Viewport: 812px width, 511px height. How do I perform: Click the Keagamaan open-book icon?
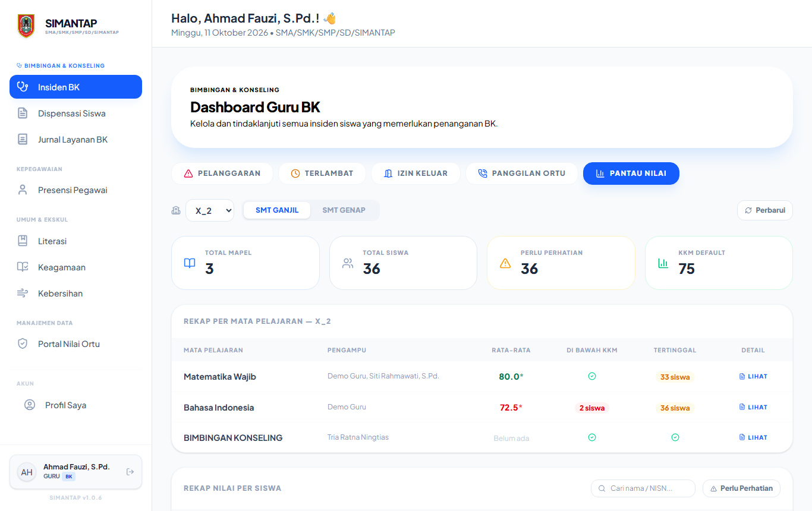[x=23, y=267]
